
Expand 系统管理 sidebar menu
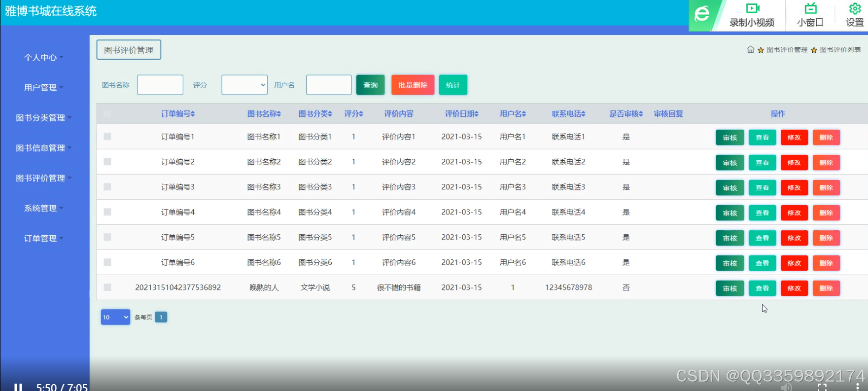[x=43, y=208]
